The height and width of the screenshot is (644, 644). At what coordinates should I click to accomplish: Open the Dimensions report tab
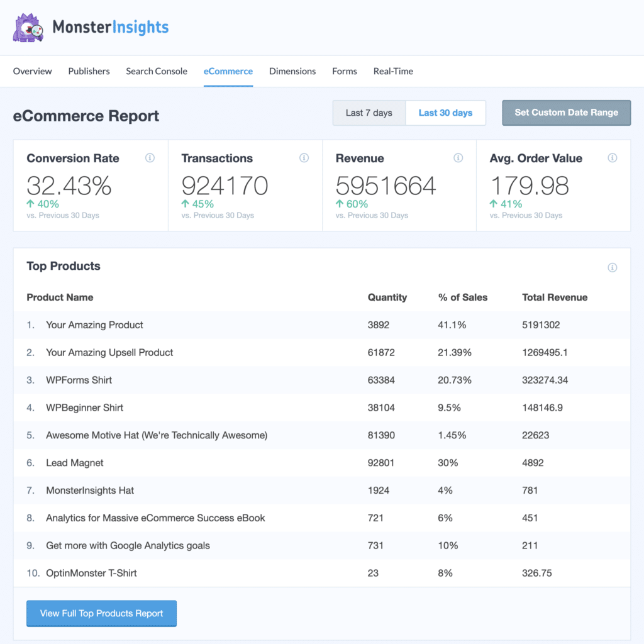point(292,71)
